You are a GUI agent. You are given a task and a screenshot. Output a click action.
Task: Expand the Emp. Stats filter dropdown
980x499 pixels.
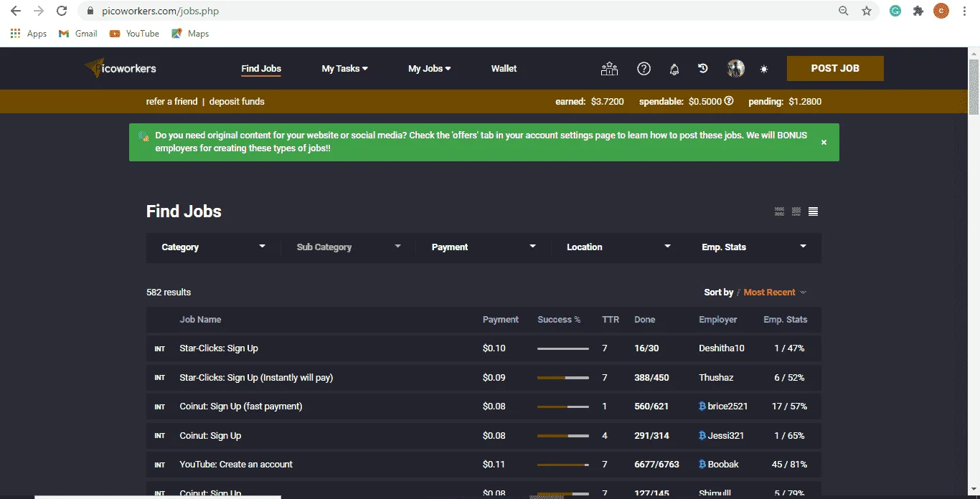(754, 247)
